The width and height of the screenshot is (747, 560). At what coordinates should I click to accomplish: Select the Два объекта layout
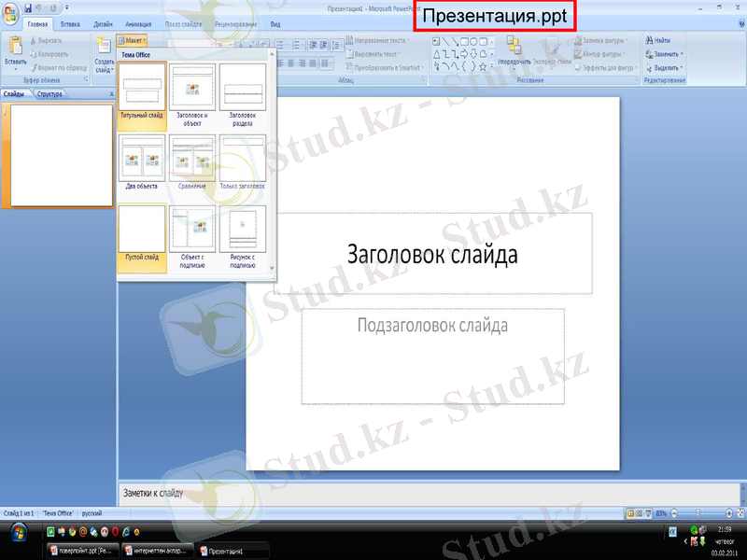pos(141,159)
